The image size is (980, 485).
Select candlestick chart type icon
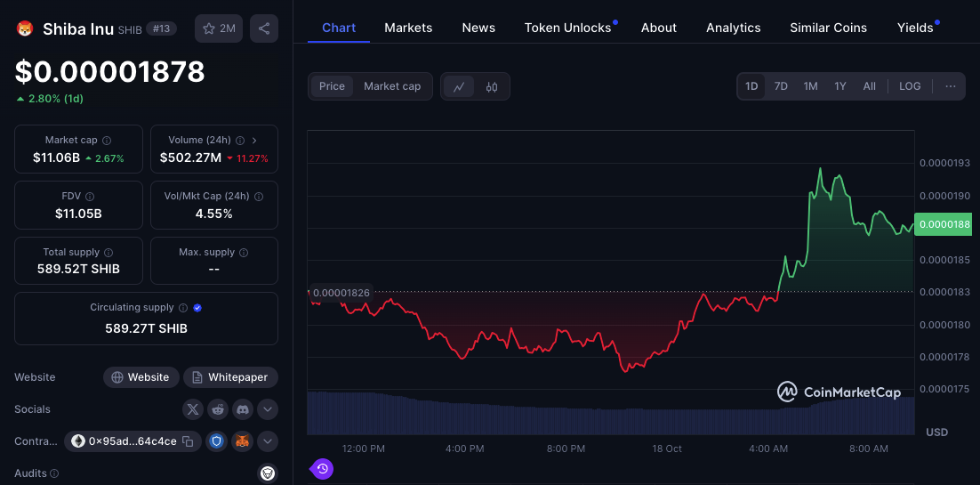pyautogui.click(x=492, y=87)
